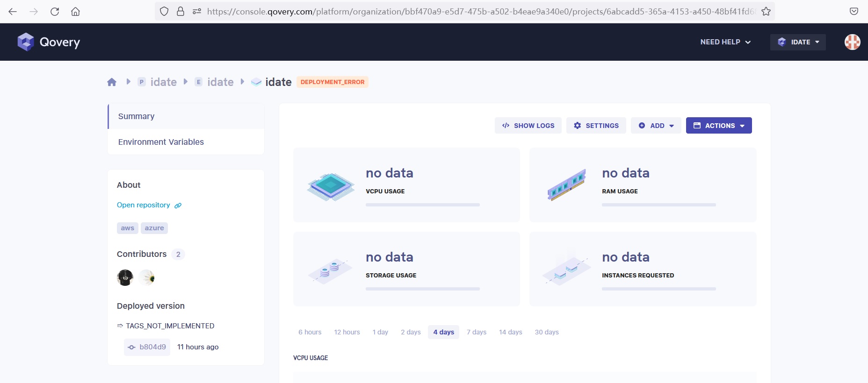Screen dimensions: 868x383
Task: Click the application layers breadcrumb icon
Action: click(x=256, y=82)
